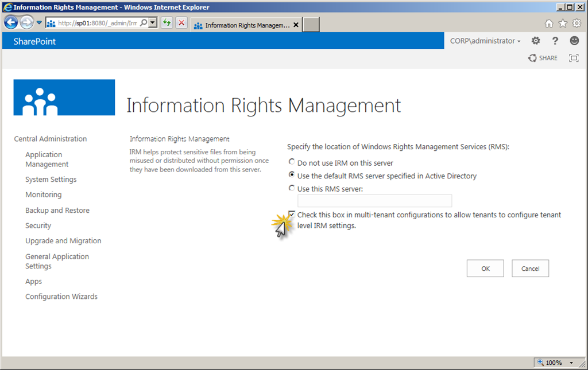The width and height of the screenshot is (588, 370).
Task: Open Favorites with the star icon
Action: point(563,24)
